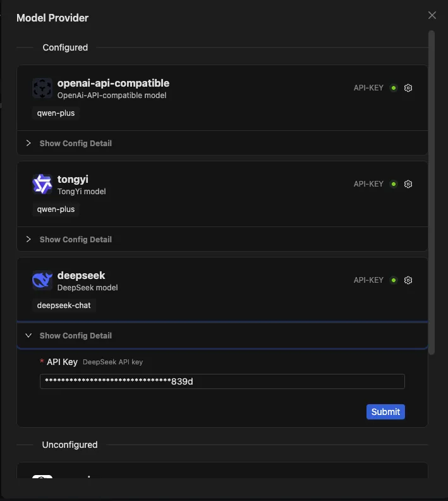
Task: Close the Model Provider dialog
Action: 432,15
